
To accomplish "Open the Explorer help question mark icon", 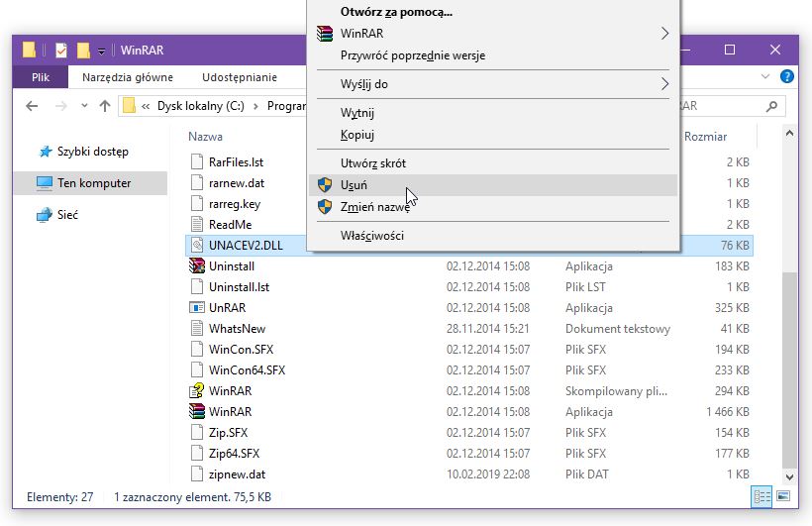I will click(x=786, y=76).
